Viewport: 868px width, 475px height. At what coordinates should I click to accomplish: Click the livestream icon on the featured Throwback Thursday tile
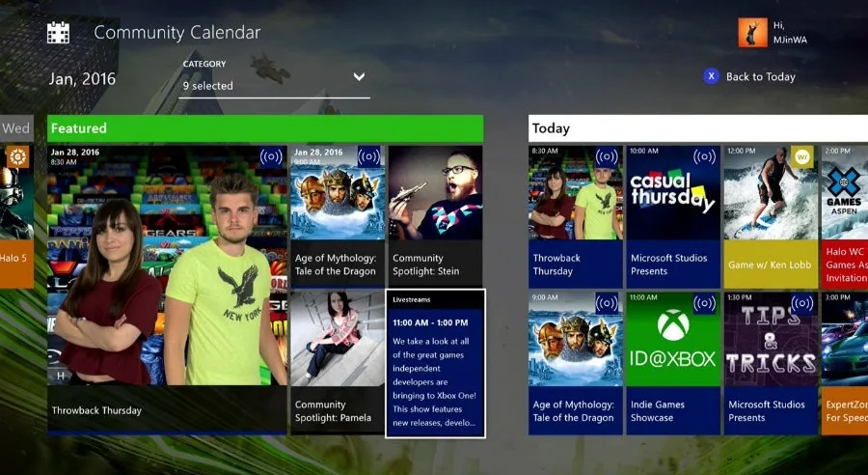pyautogui.click(x=271, y=156)
